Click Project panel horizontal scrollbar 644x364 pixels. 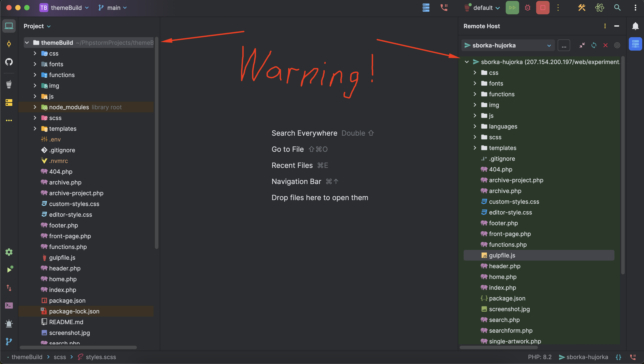coord(78,347)
